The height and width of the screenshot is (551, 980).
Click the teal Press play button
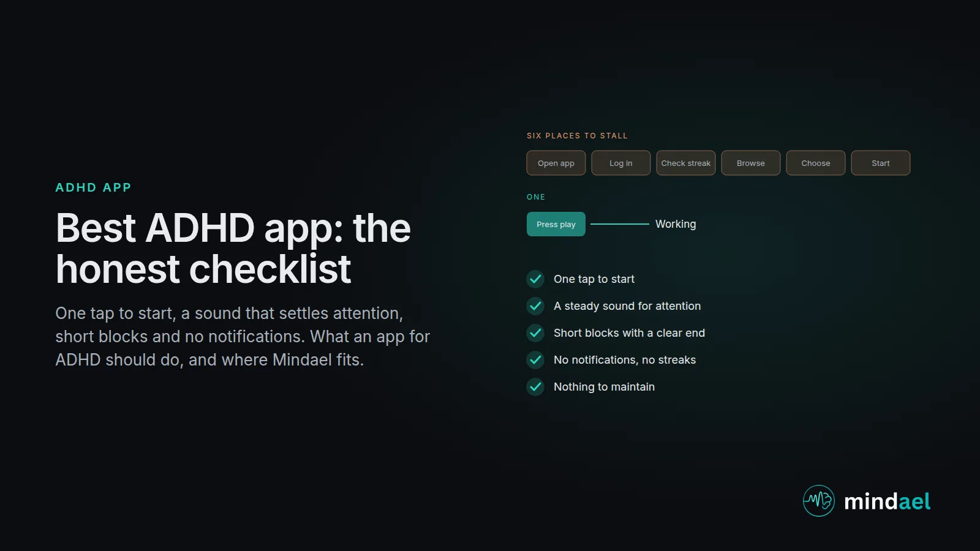tap(556, 224)
